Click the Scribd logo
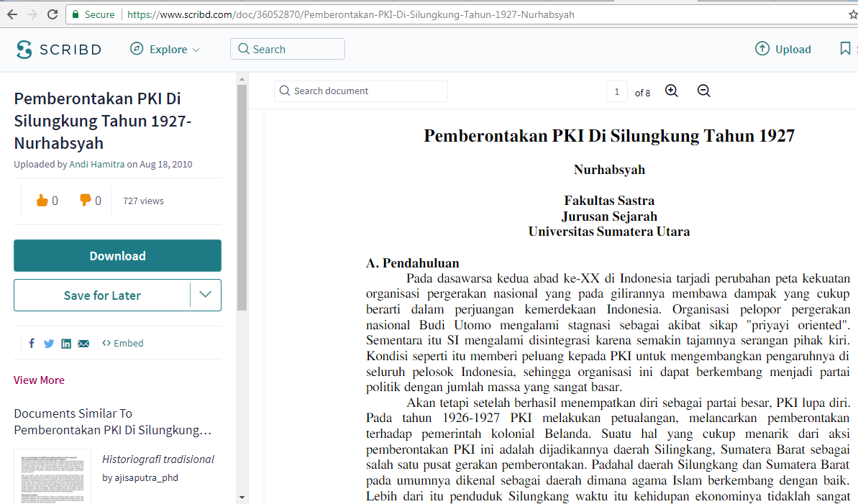Viewport: 858px width, 504px height. tap(59, 50)
